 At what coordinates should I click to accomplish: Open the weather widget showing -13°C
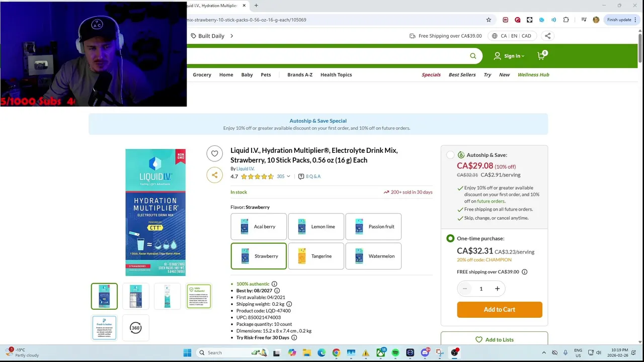click(23, 352)
